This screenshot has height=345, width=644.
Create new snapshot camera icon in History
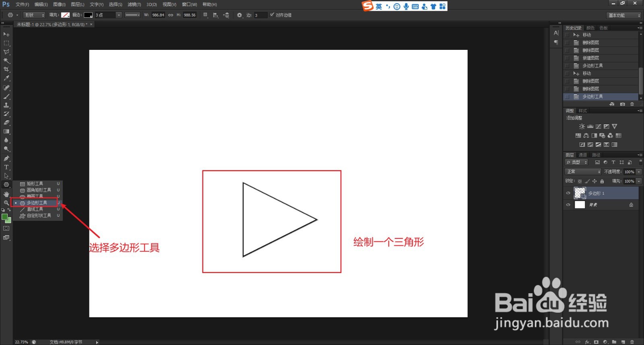(x=623, y=104)
